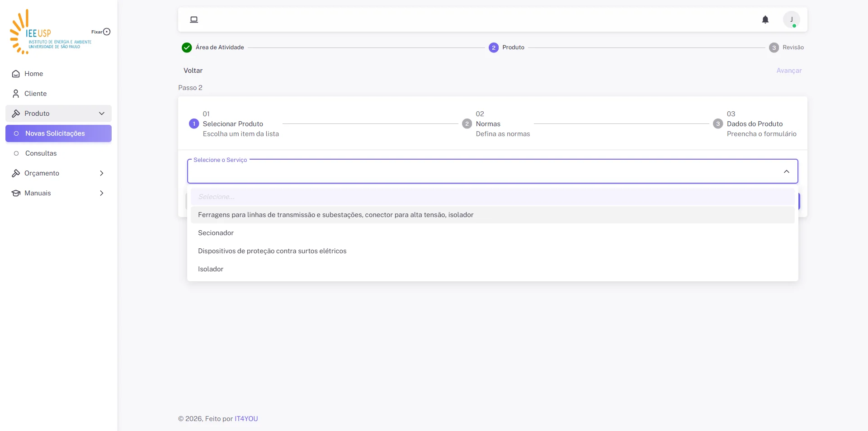Viewport: 868px width, 431px height.
Task: Click the Home house icon
Action: pyautogui.click(x=16, y=74)
